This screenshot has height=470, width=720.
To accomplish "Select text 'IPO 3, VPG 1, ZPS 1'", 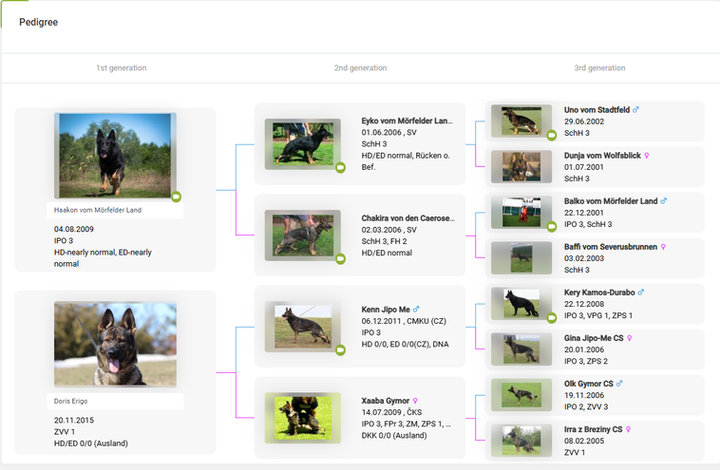I will tap(598, 315).
